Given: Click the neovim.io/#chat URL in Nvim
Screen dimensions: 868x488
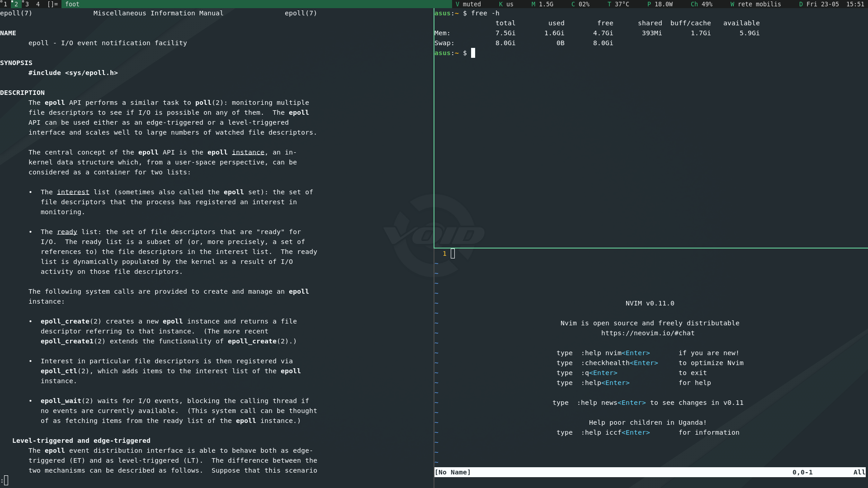Looking at the screenshot, I should pyautogui.click(x=647, y=333).
